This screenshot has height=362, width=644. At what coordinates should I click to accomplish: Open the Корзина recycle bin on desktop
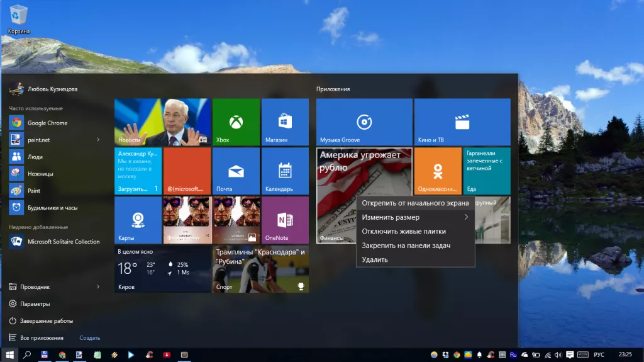point(18,20)
